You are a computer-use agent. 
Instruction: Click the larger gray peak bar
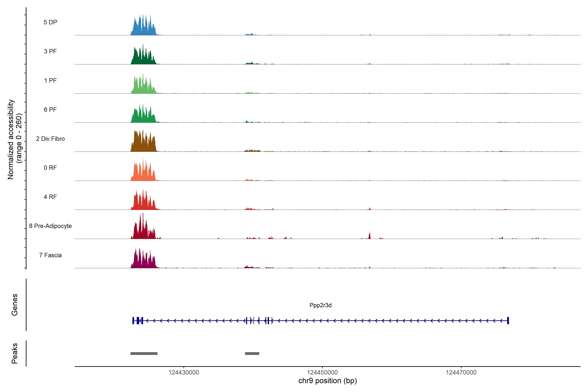point(144,353)
